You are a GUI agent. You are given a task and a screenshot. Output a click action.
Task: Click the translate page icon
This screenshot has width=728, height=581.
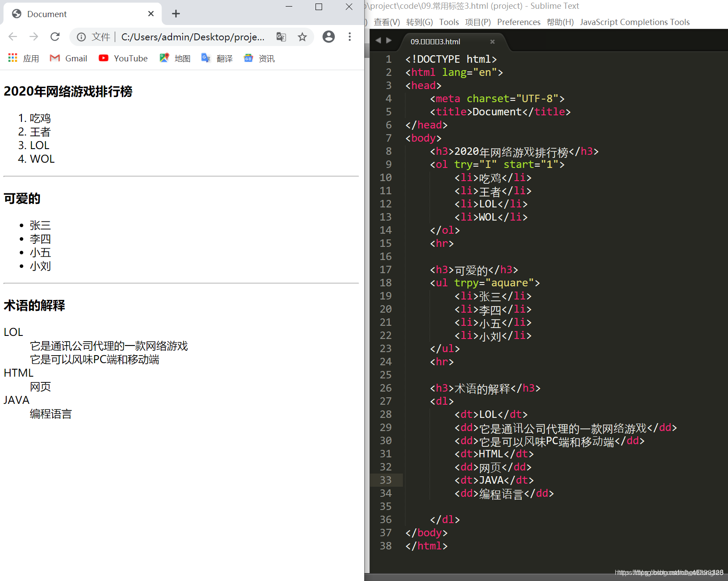click(281, 37)
